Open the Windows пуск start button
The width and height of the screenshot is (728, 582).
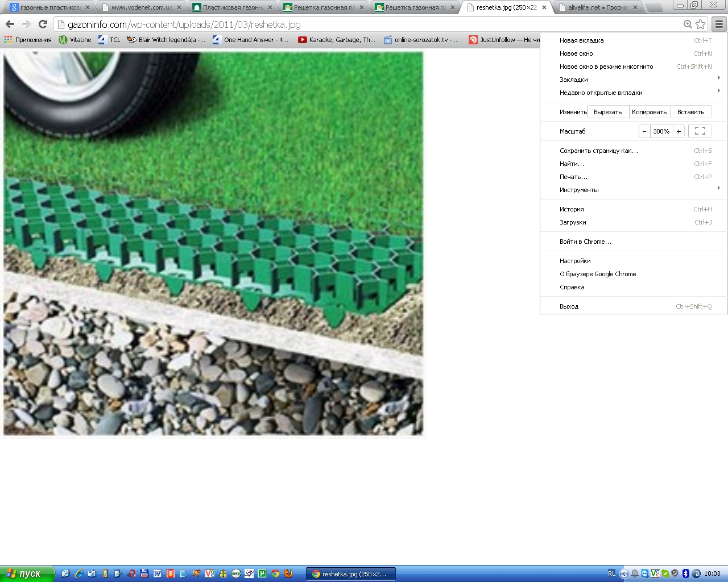click(x=26, y=574)
